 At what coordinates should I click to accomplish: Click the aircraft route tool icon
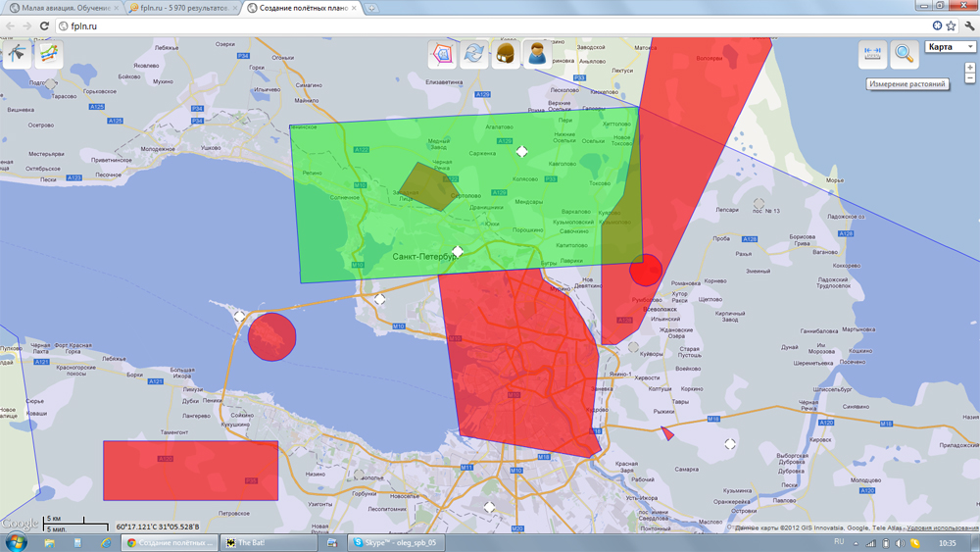(17, 55)
